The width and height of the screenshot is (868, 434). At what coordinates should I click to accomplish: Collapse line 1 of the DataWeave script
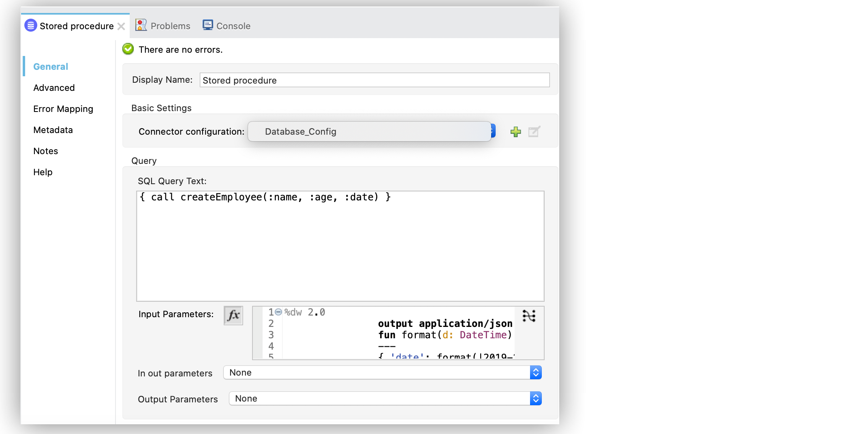coord(278,312)
